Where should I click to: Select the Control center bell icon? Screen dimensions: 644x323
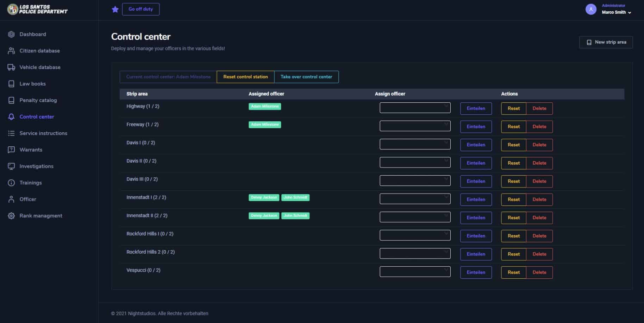(x=11, y=116)
